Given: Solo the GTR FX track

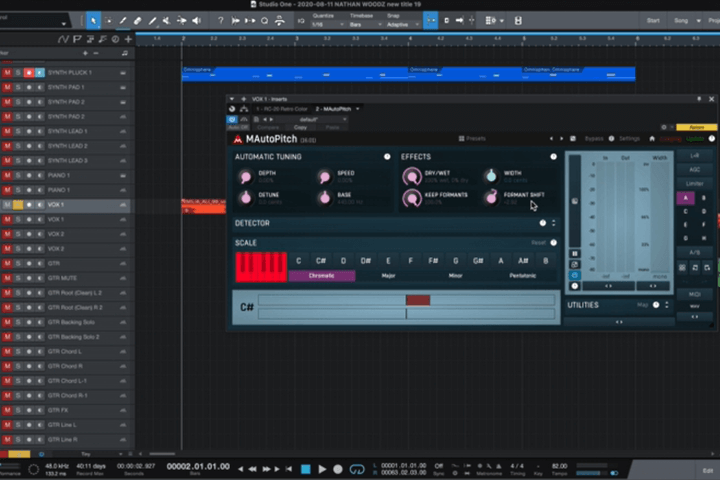Looking at the screenshot, I should [x=18, y=410].
